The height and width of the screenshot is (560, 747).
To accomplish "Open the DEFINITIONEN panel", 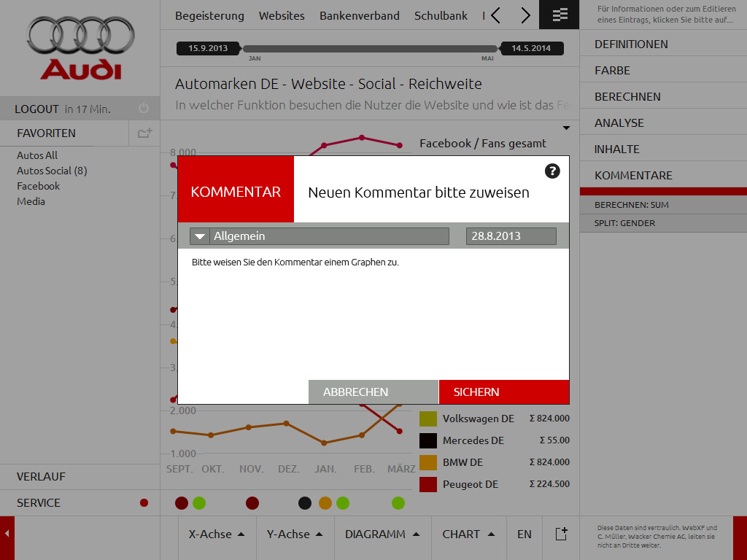I will pyautogui.click(x=663, y=44).
